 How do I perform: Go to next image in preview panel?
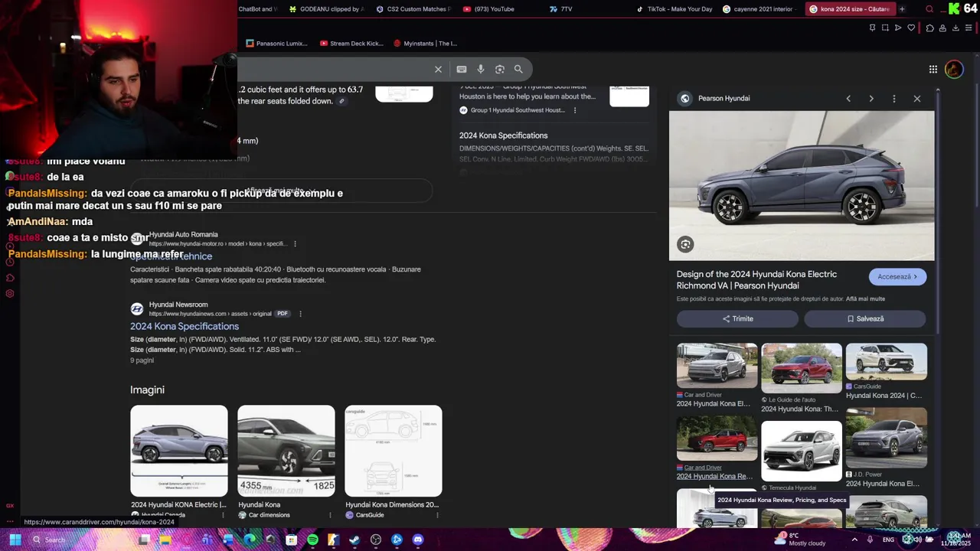[871, 98]
